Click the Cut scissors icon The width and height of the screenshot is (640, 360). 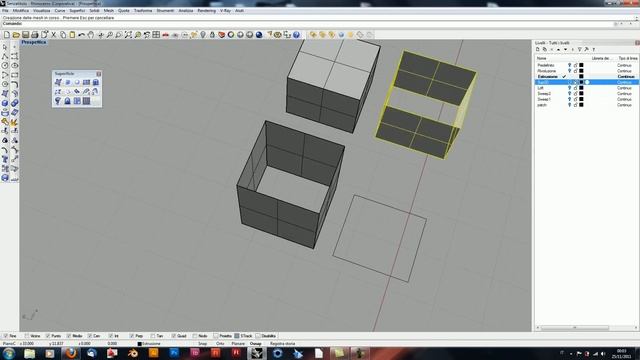pyautogui.click(x=53, y=35)
